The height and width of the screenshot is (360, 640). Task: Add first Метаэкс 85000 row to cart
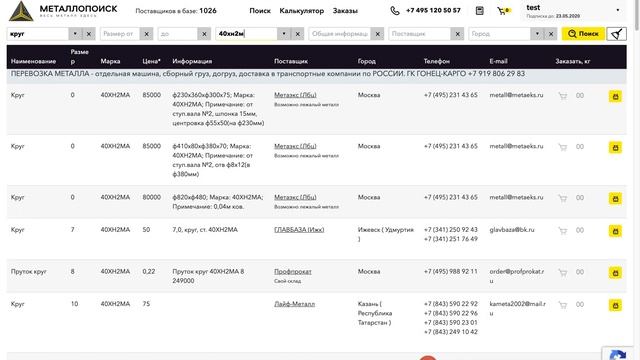pyautogui.click(x=563, y=96)
